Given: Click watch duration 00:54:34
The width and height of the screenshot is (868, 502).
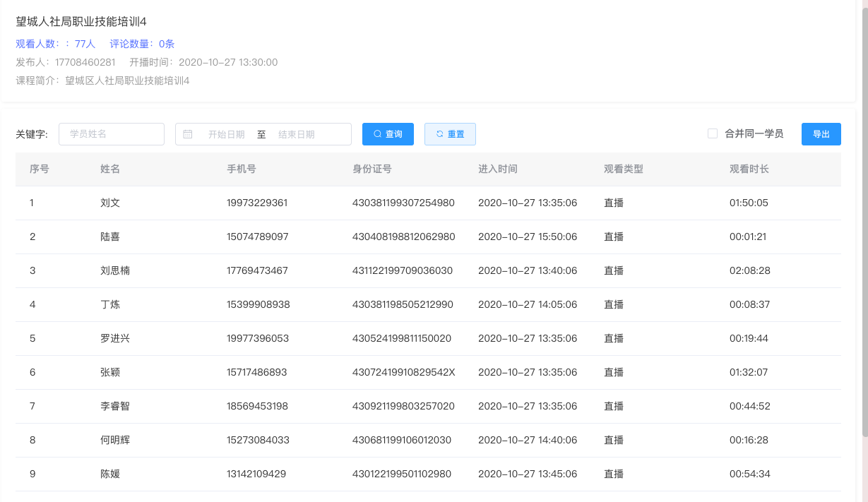Looking at the screenshot, I should click(750, 474).
